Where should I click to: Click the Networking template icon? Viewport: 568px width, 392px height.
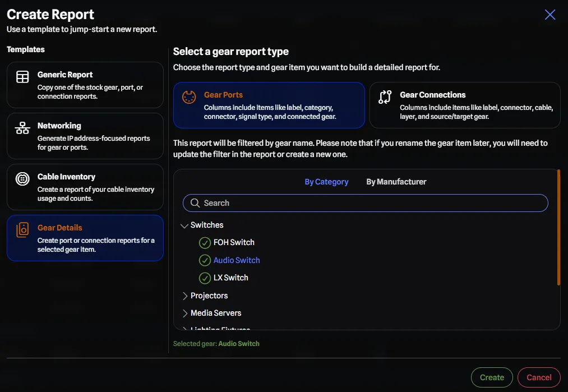click(x=22, y=128)
